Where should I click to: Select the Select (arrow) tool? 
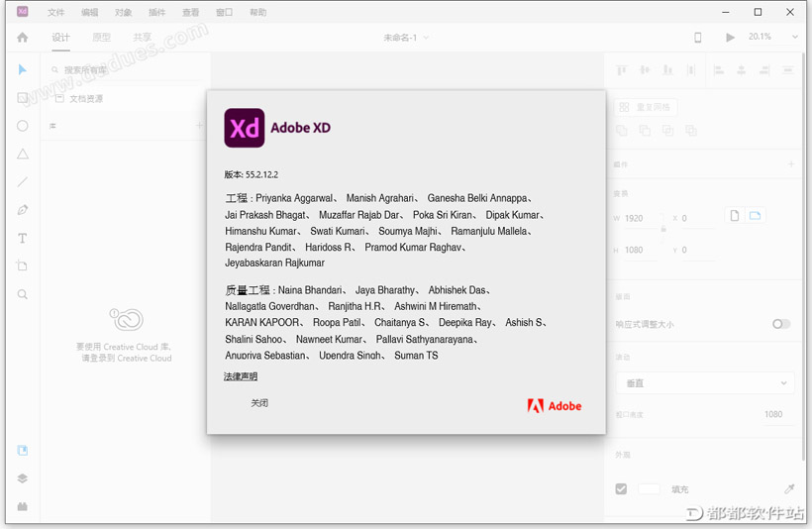coord(22,69)
